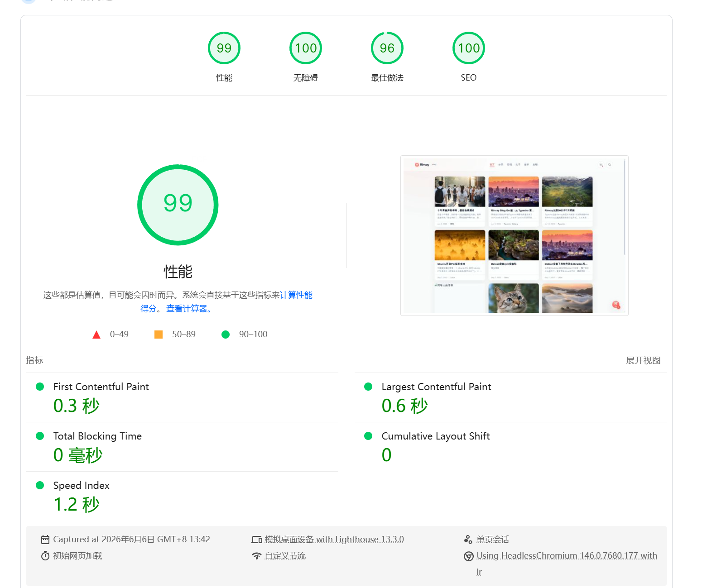This screenshot has width=707, height=588.
Task: Click the orange square 50–89 legend icon
Action: [159, 335]
